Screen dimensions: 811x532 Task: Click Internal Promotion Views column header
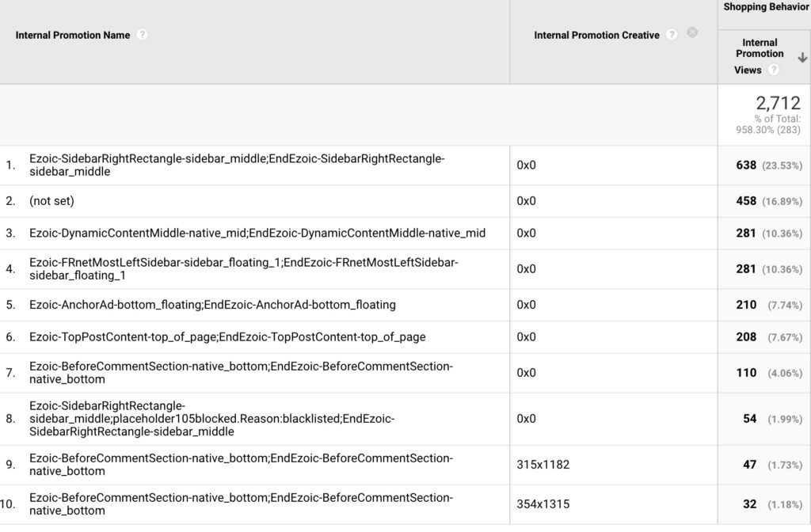pyautogui.click(x=760, y=56)
